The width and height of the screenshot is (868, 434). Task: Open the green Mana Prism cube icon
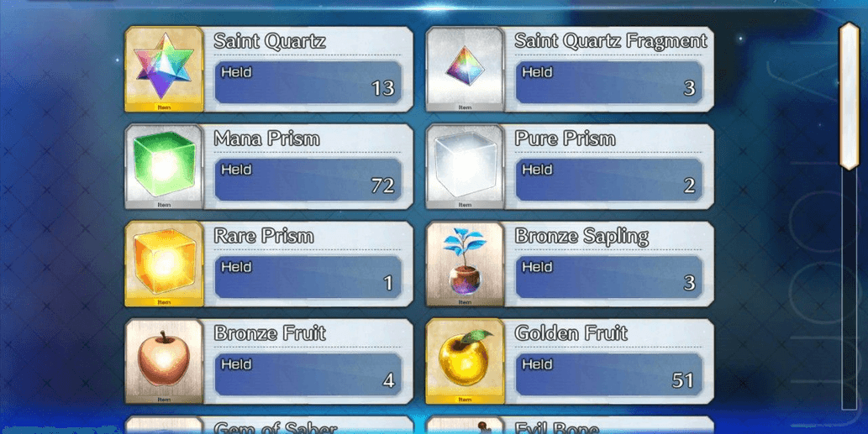(x=164, y=167)
